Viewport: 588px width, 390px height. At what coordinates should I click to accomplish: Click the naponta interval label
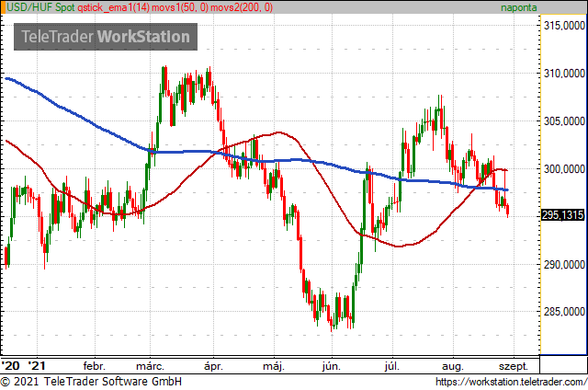point(518,7)
